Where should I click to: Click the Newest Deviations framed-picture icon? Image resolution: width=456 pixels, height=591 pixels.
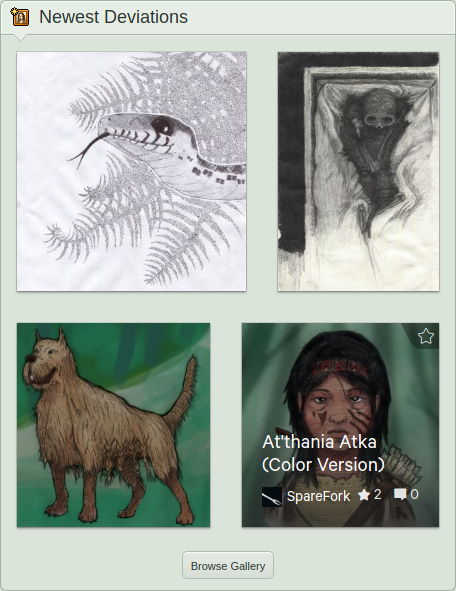(20, 17)
